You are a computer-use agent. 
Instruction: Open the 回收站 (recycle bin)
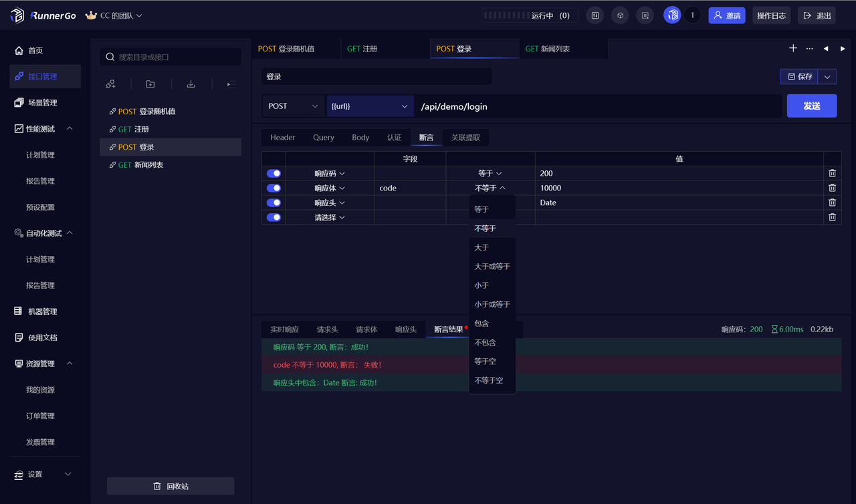(170, 485)
